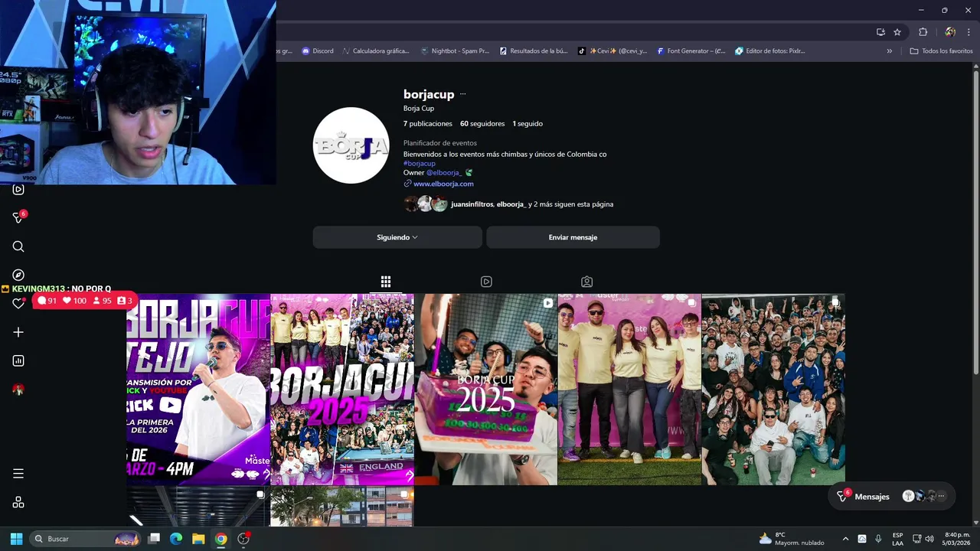Open clock showing 8:40 p. m.
Viewport: 980px width, 551px height.
[957, 539]
